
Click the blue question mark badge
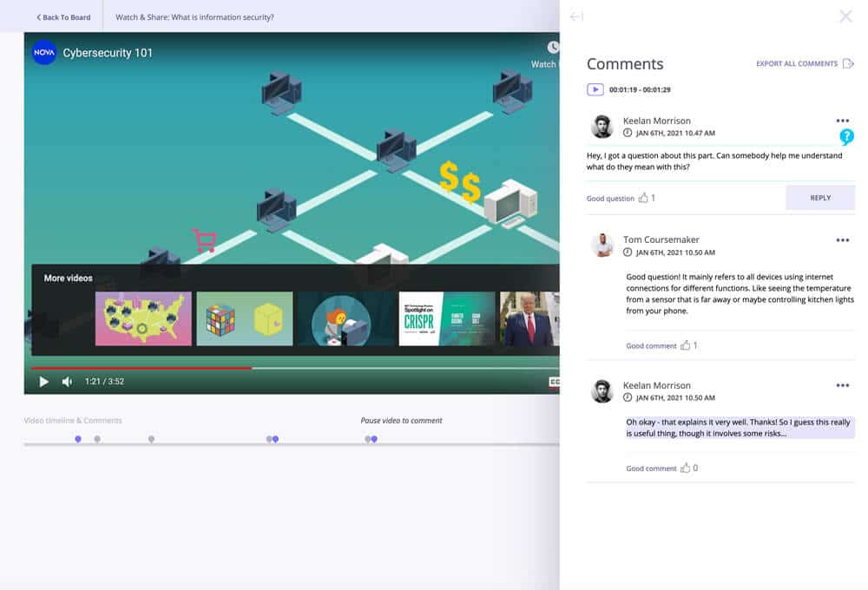tap(846, 137)
